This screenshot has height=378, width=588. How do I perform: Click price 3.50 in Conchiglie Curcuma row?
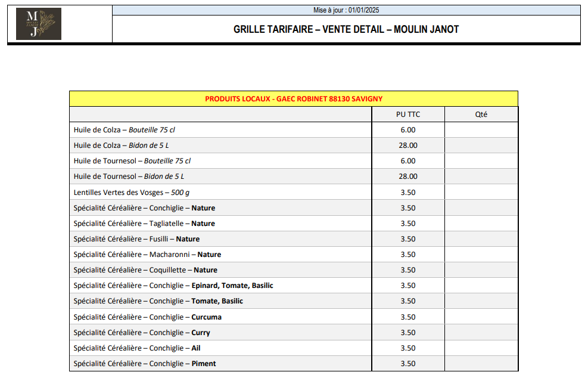click(x=408, y=317)
